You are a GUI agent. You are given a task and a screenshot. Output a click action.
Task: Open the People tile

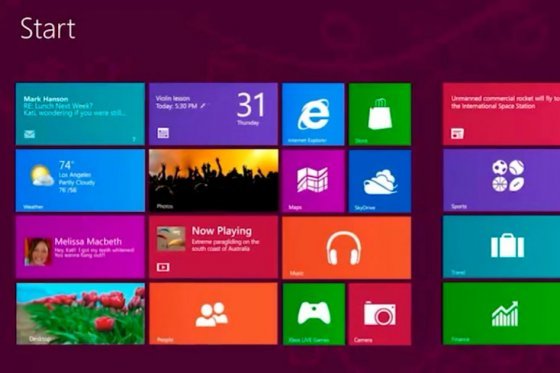tap(213, 314)
